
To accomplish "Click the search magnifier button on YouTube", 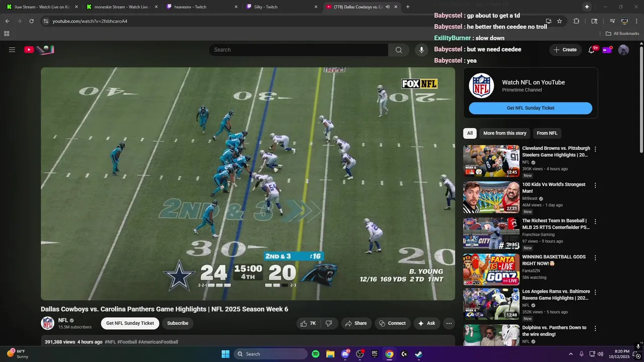I will point(398,50).
